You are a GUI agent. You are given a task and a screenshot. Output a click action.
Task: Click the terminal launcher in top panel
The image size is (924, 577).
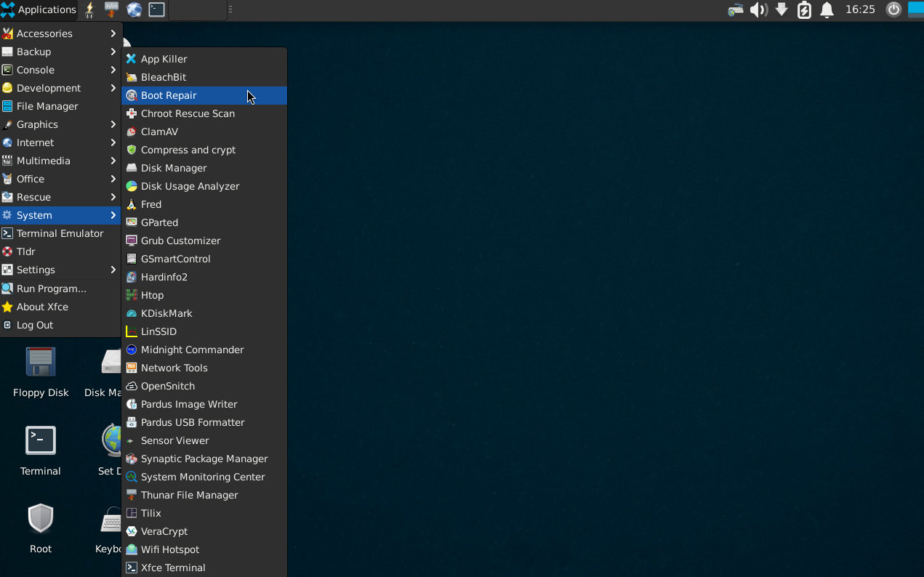156,9
